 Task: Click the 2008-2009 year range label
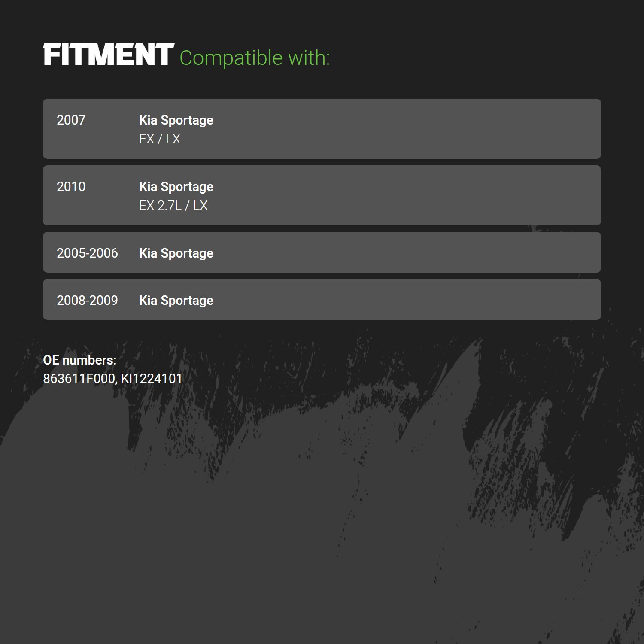pyautogui.click(x=87, y=300)
